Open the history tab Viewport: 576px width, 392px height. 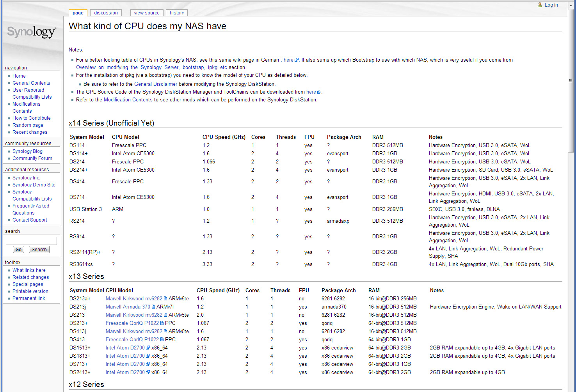[177, 13]
